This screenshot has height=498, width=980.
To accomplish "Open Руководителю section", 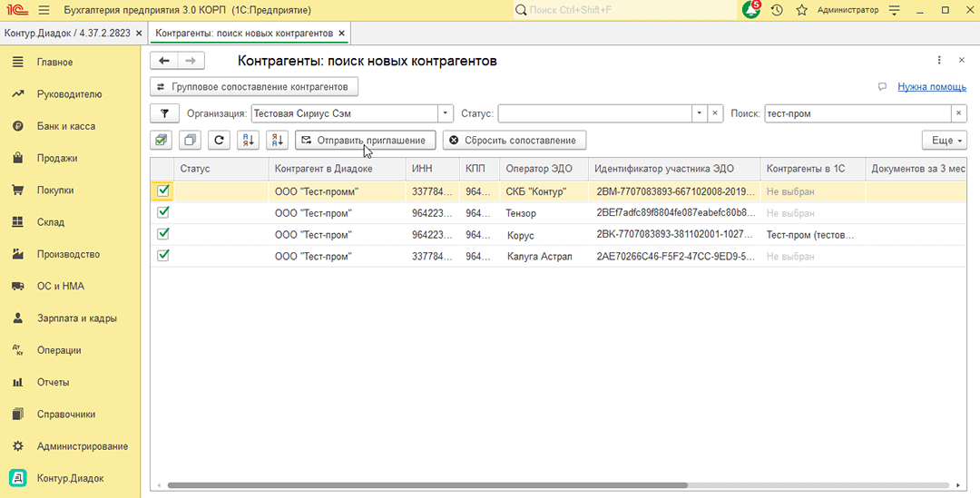I will click(x=70, y=94).
